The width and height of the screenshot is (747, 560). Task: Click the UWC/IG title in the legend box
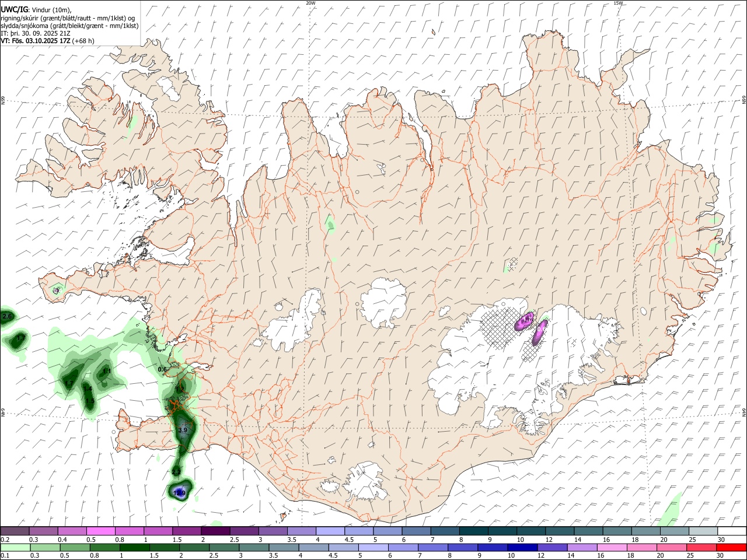pos(13,9)
